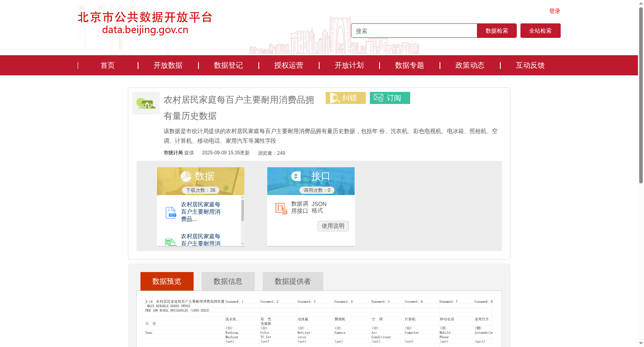Screen dimensions: 644x347
Task: Click the 数据检索 search button
Action: click(x=497, y=31)
